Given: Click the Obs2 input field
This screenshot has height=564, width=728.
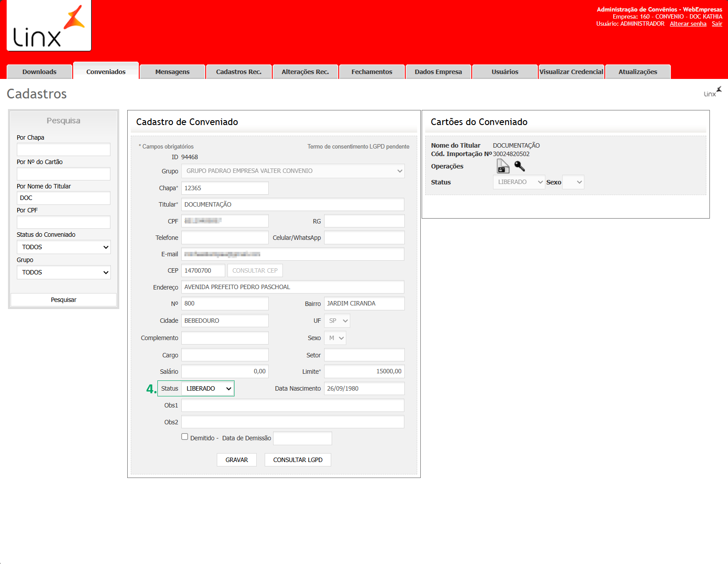Looking at the screenshot, I should tap(293, 422).
